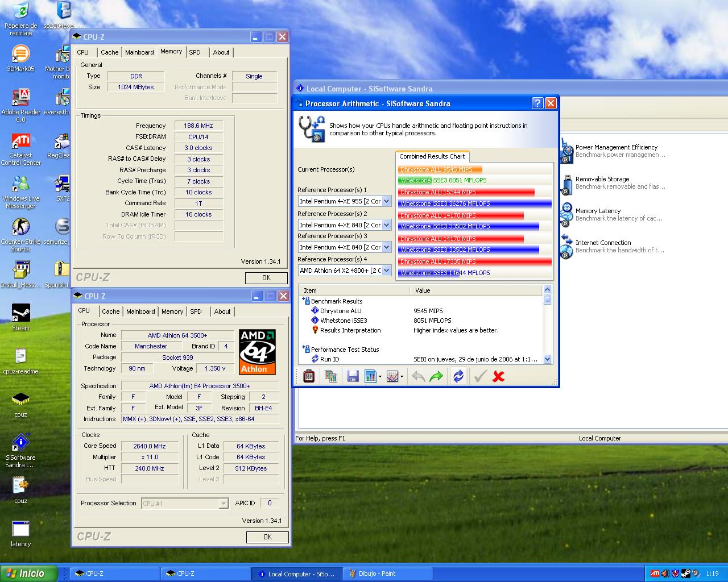Viewport: 728px width, 582px height.
Task: Click the help question mark button in Sandra
Action: [537, 103]
